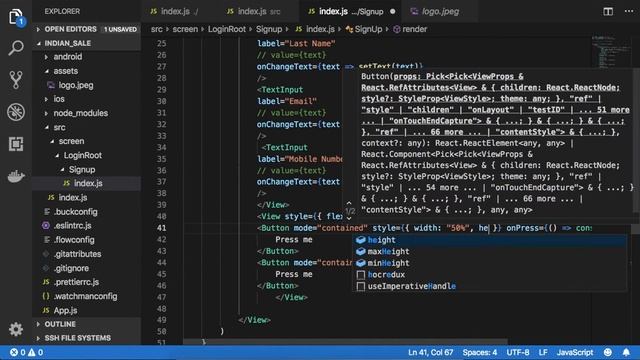Select maxHeight suggestion
The image size is (640, 360).
tap(490, 251)
